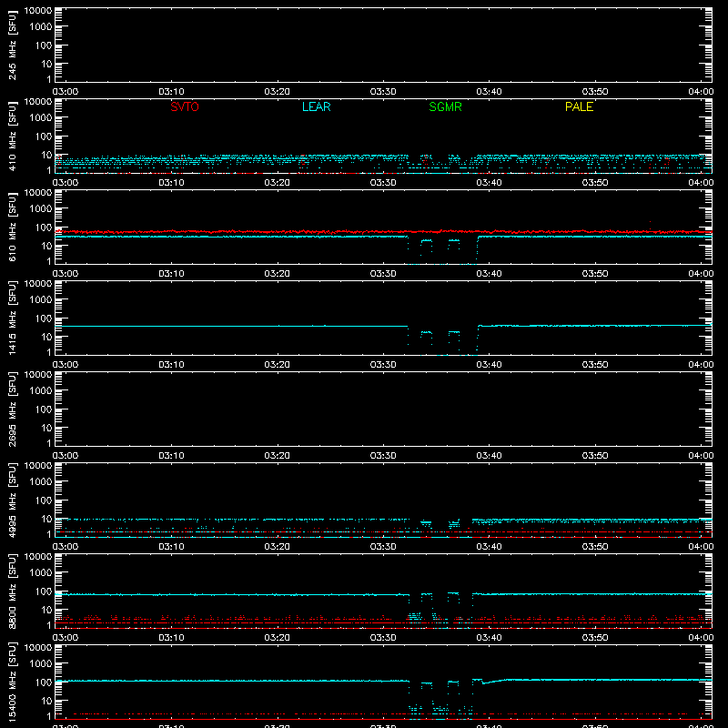
Task: Click the 03:00 tick label under 245 MHz panel
Action: [66, 92]
